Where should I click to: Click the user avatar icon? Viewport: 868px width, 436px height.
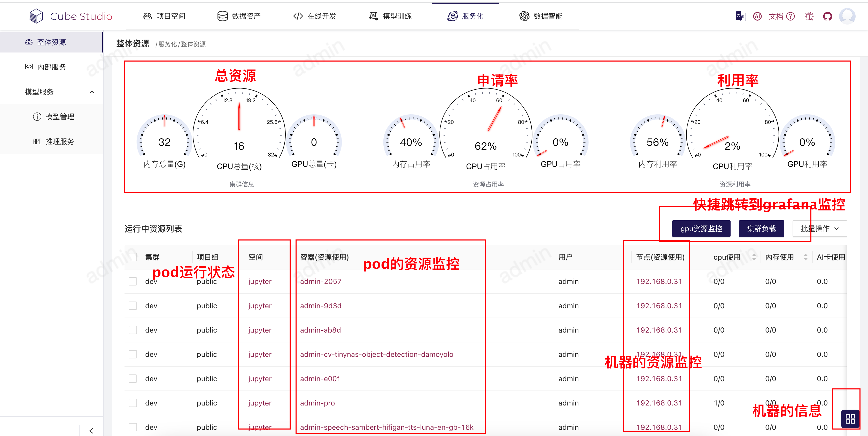847,16
